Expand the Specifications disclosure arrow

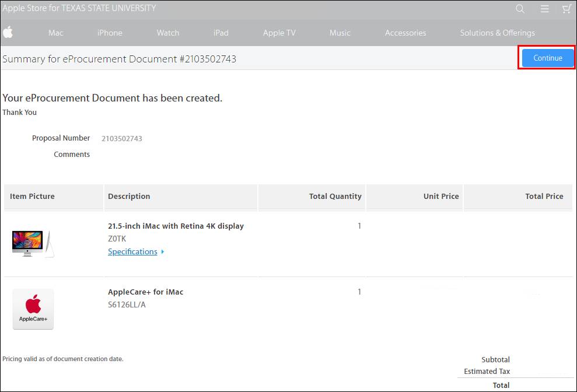(163, 252)
